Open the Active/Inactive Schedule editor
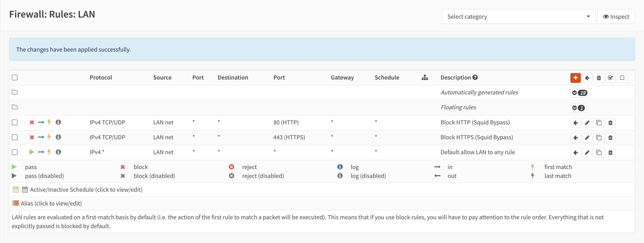The height and width of the screenshot is (243, 644). click(x=86, y=189)
